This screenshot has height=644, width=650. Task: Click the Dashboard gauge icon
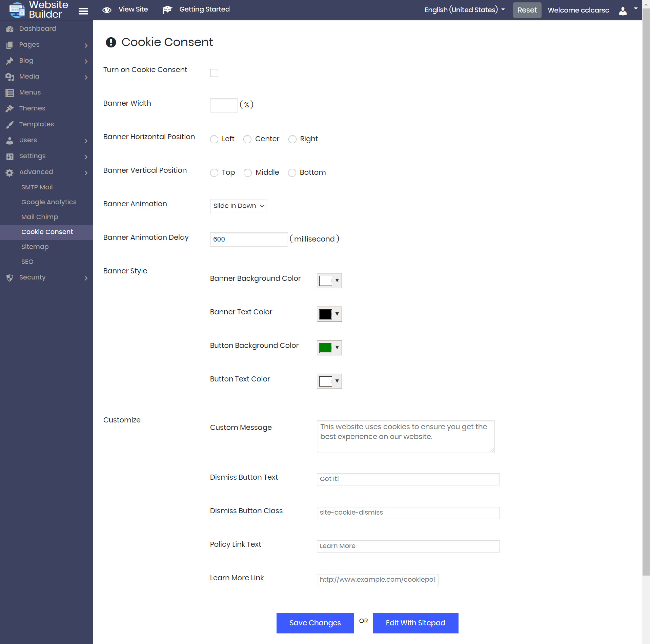coord(9,29)
